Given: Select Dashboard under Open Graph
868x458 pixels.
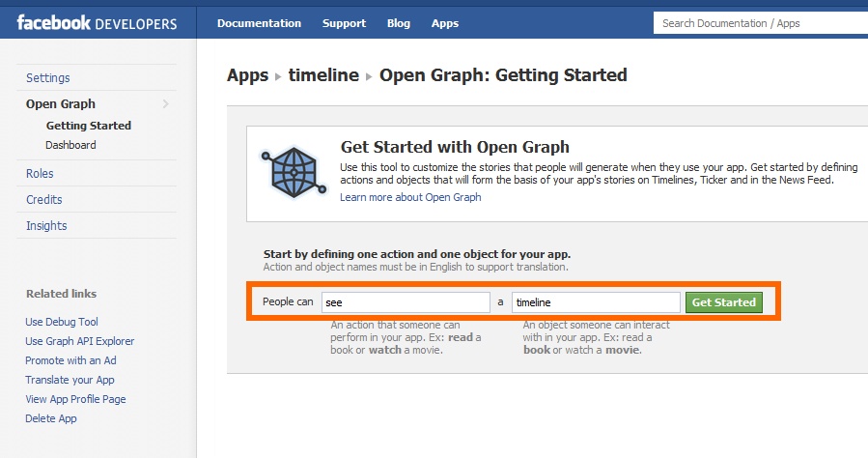Looking at the screenshot, I should pyautogui.click(x=70, y=145).
